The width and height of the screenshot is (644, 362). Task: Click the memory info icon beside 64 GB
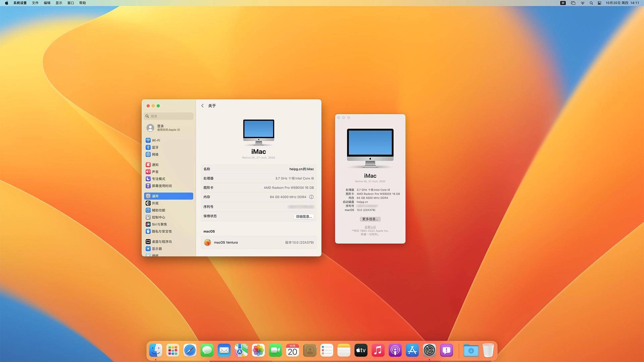pos(311,197)
